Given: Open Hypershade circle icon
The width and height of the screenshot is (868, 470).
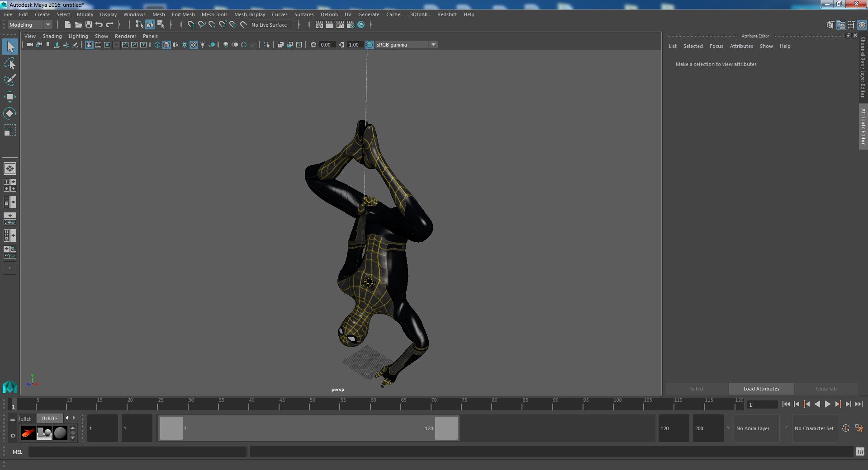Looking at the screenshot, I should tap(361, 25).
